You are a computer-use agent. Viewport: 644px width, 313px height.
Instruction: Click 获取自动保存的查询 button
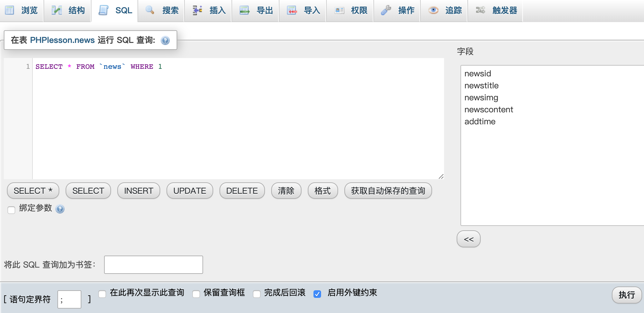point(388,191)
